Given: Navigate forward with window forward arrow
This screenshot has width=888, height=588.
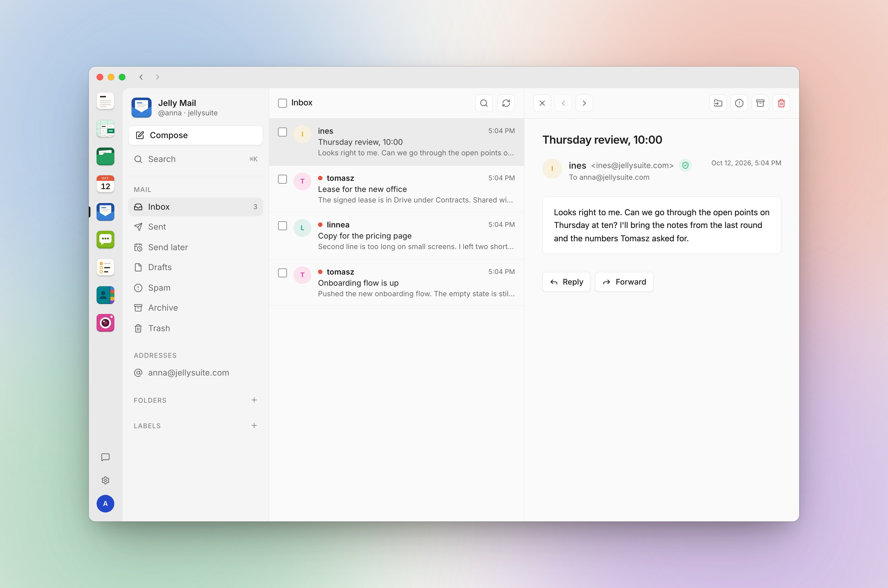Looking at the screenshot, I should 158,77.
